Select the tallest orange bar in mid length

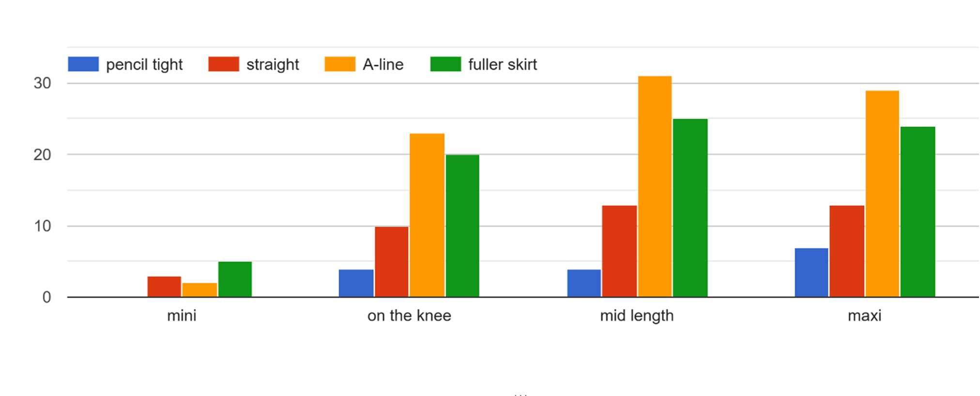pos(655,187)
